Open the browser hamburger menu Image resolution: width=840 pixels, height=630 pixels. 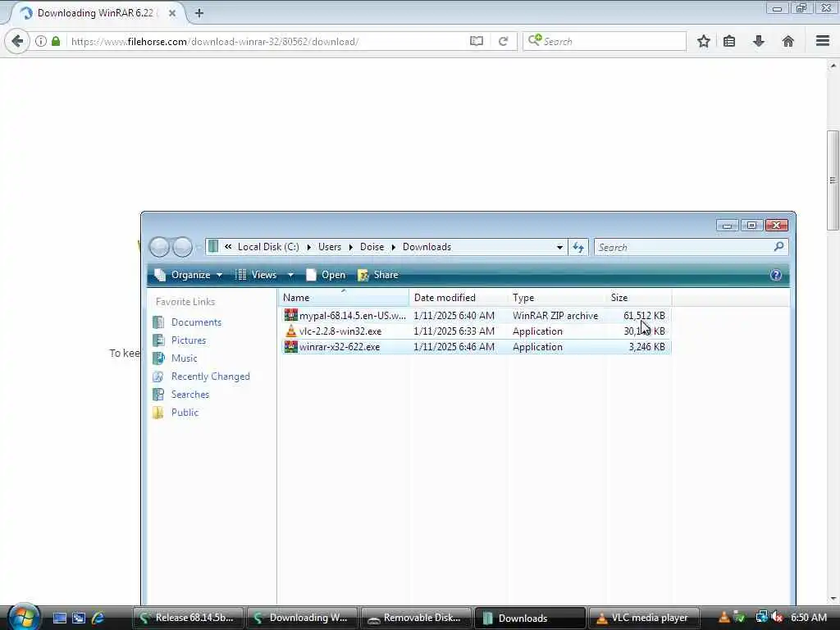[x=823, y=41]
